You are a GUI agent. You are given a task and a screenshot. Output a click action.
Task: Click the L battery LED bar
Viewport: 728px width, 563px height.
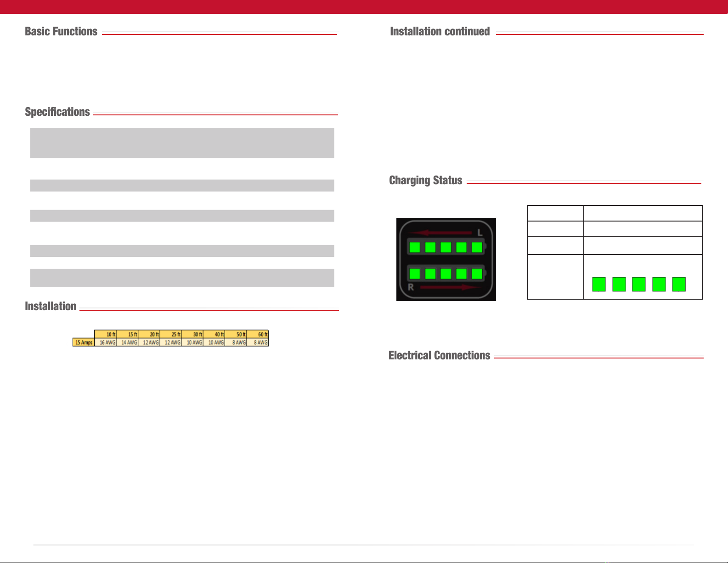pos(446,247)
